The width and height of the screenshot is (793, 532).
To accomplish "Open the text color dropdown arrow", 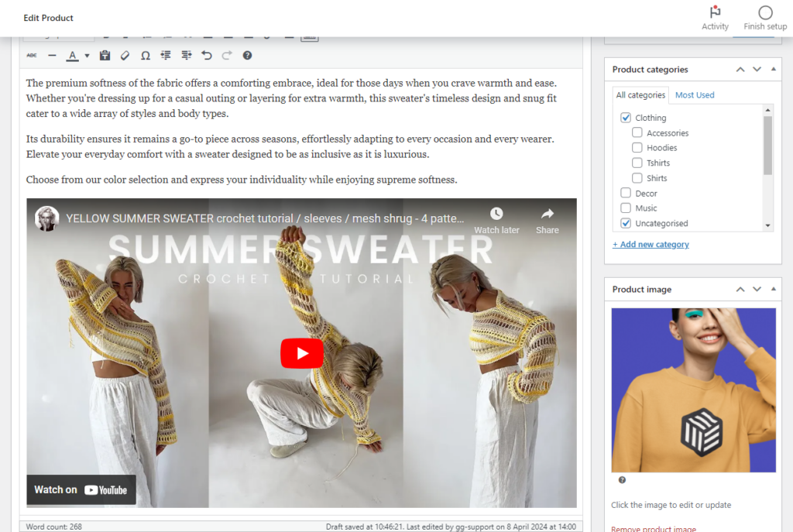I will point(87,56).
